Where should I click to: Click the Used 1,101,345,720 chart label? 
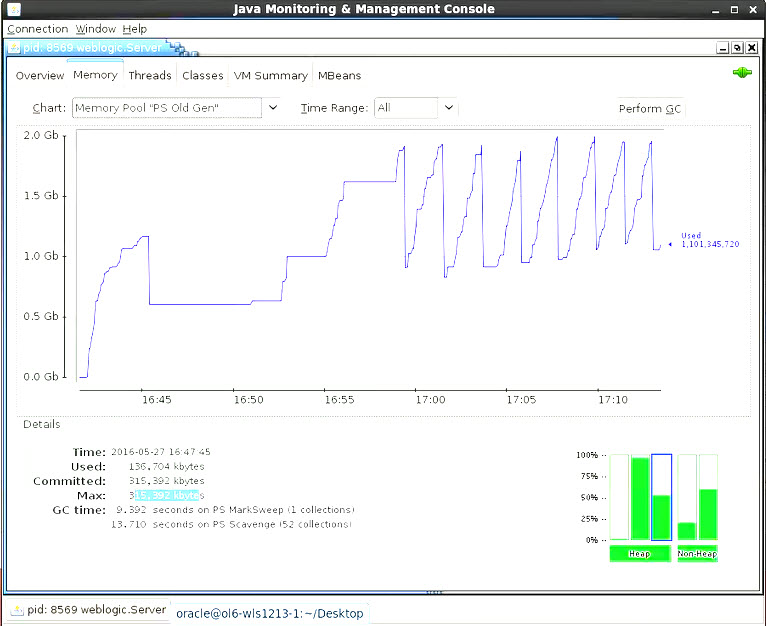pyautogui.click(x=709, y=239)
